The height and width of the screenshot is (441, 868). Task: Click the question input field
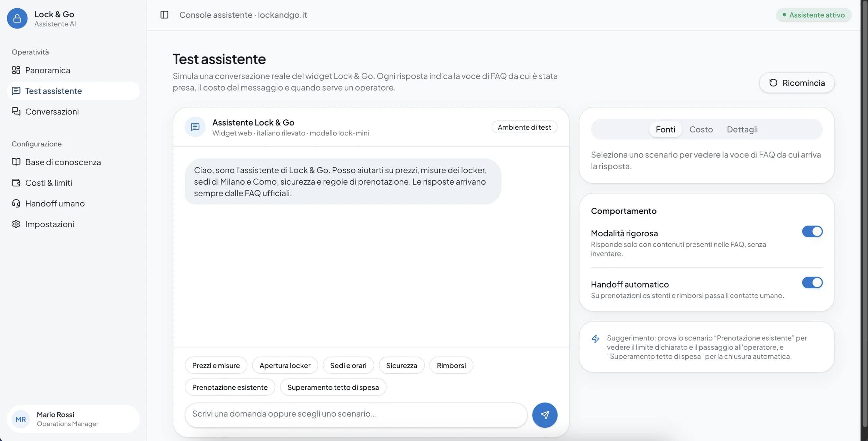[356, 415]
